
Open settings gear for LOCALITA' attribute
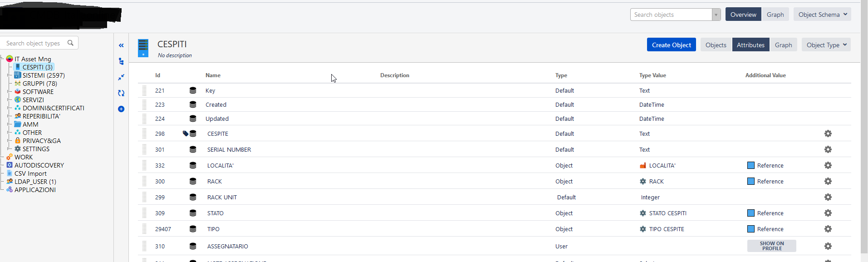coord(828,165)
